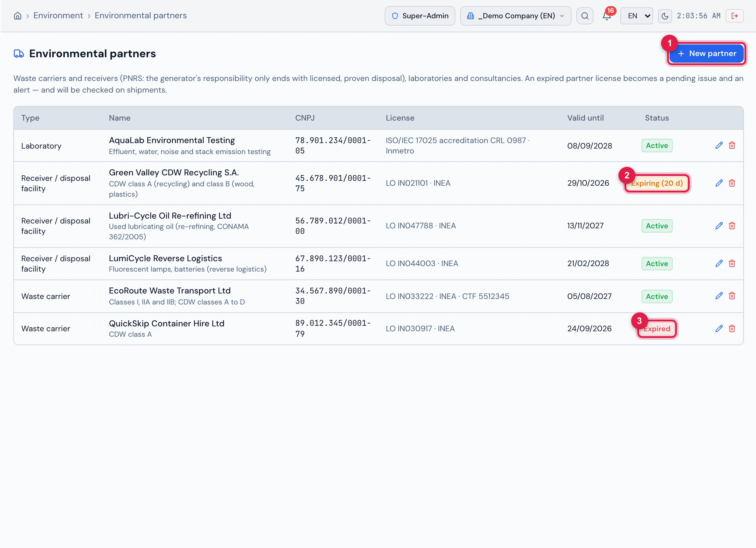Select CNPJ 78.901.234/0001-05
This screenshot has width=756, height=548.
pyautogui.click(x=333, y=146)
